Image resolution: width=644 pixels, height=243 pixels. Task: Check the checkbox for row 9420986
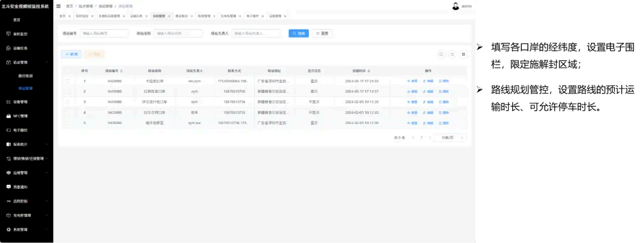[68, 81]
